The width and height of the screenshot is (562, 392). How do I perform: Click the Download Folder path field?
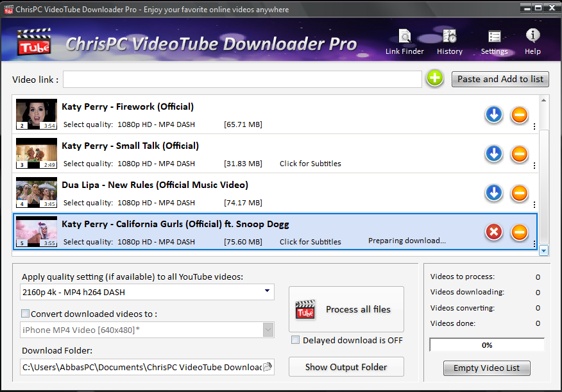pos(142,367)
